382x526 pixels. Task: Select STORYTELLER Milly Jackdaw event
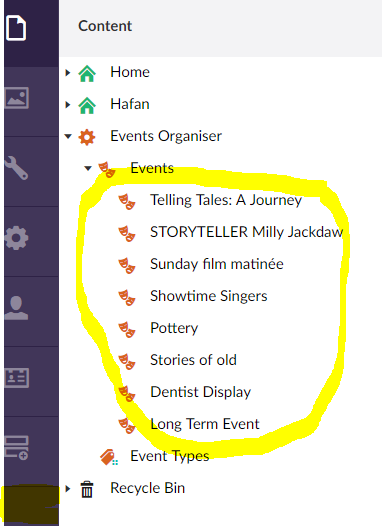point(247,232)
